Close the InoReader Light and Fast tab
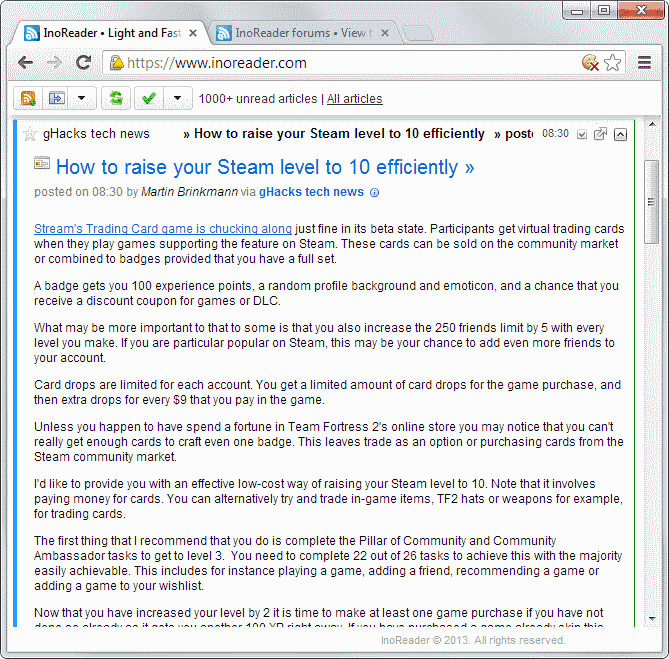 (193, 33)
